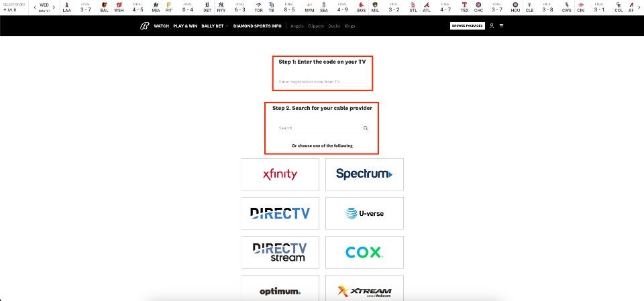Click the Bally Sports logo icon

[144, 26]
